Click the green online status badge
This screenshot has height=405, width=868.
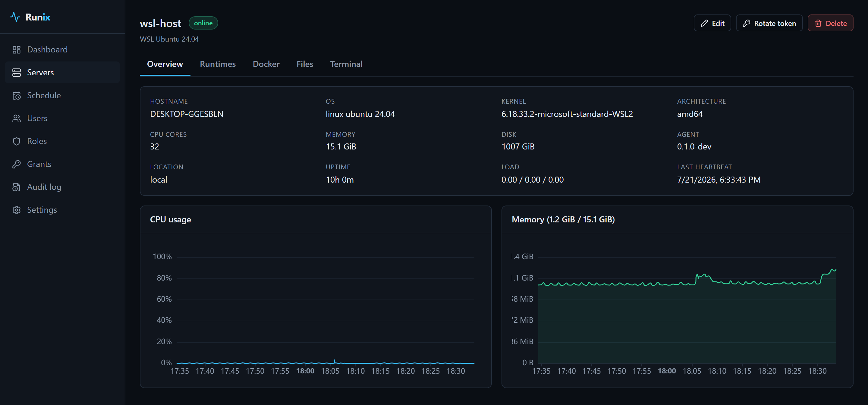tap(203, 23)
